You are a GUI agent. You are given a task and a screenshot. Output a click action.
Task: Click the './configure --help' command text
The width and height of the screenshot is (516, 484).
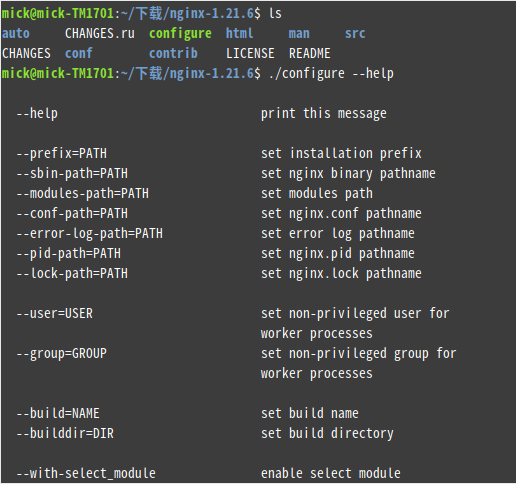coord(331,74)
